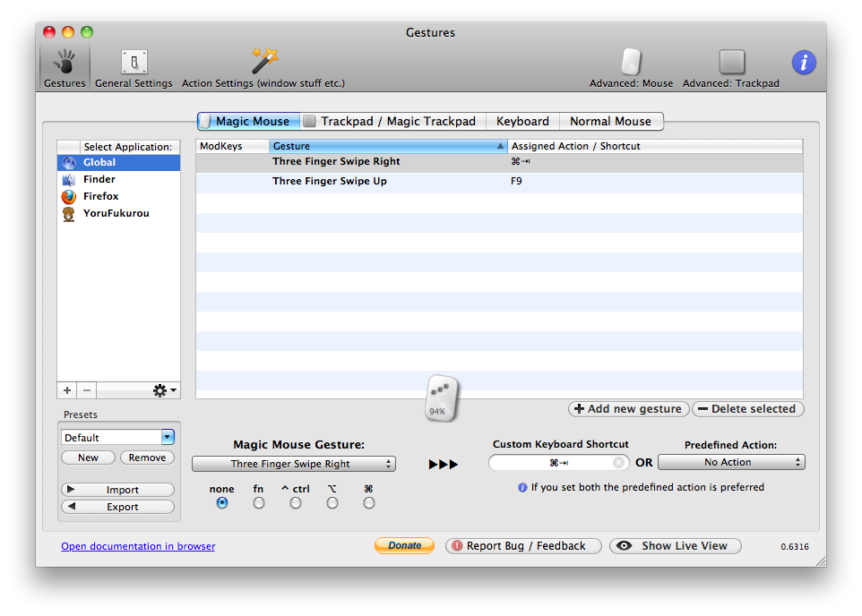The image size is (862, 616).
Task: Sort by Assigned Action / Shortcut column
Action: (x=655, y=146)
